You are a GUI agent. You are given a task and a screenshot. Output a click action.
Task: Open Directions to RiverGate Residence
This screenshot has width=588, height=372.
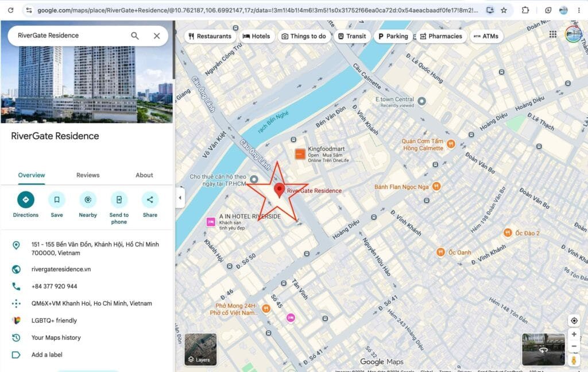tap(25, 204)
